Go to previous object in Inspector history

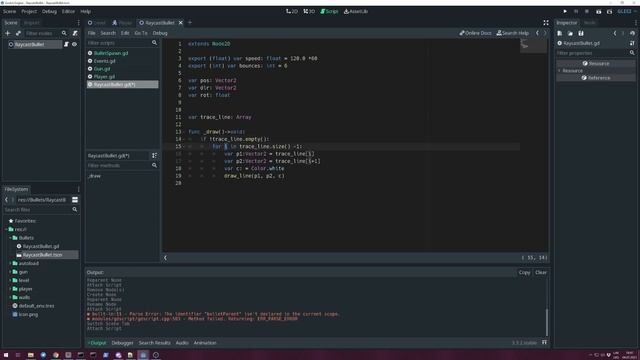(615, 33)
